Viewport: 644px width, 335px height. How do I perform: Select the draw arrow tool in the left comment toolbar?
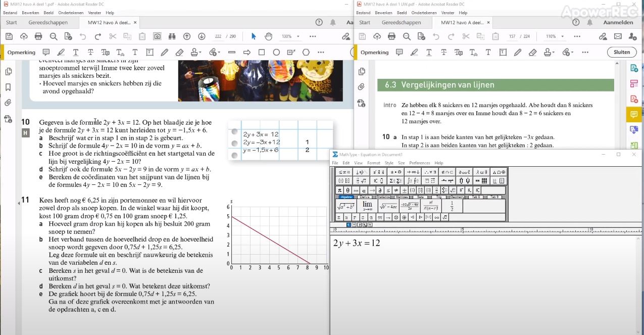click(247, 52)
